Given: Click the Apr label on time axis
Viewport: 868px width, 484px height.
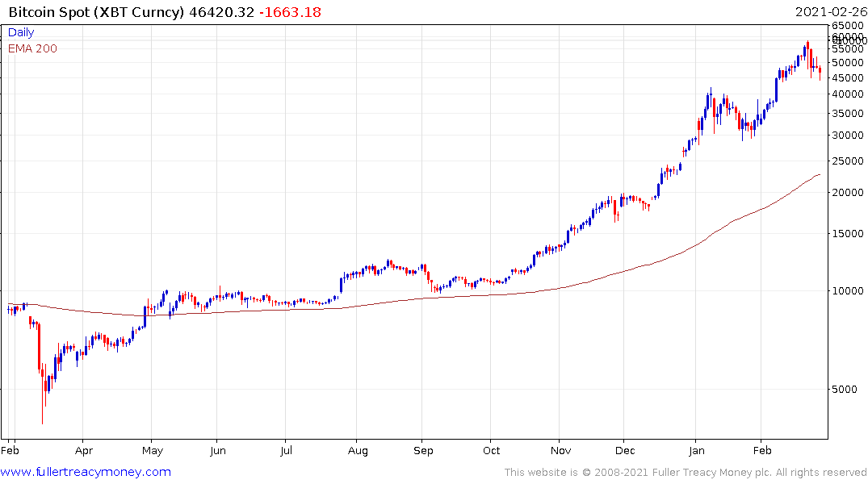Looking at the screenshot, I should point(84,451).
